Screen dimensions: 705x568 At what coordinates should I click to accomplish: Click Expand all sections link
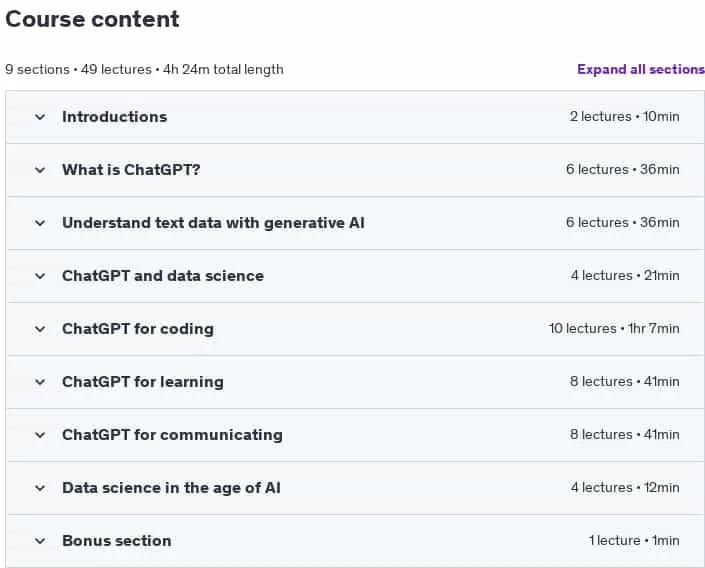641,69
